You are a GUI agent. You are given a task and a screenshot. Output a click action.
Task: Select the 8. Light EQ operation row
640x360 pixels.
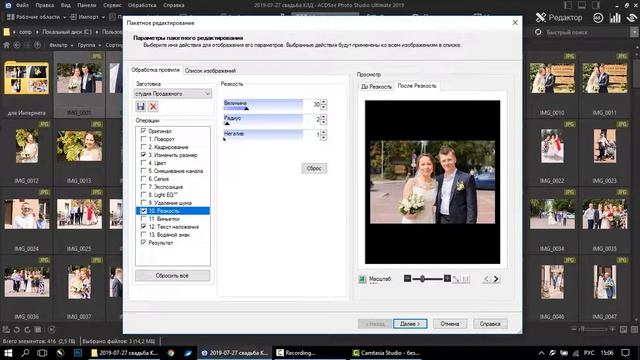(172, 195)
